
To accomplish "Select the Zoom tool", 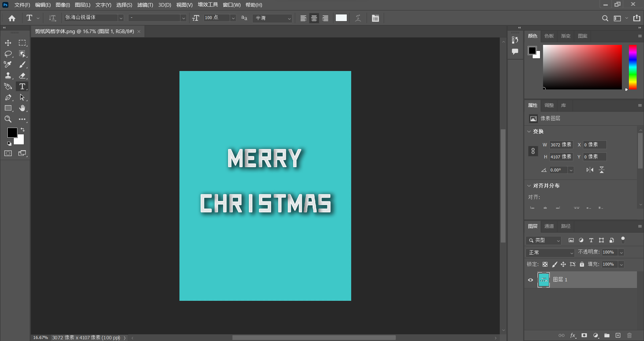I will (8, 119).
